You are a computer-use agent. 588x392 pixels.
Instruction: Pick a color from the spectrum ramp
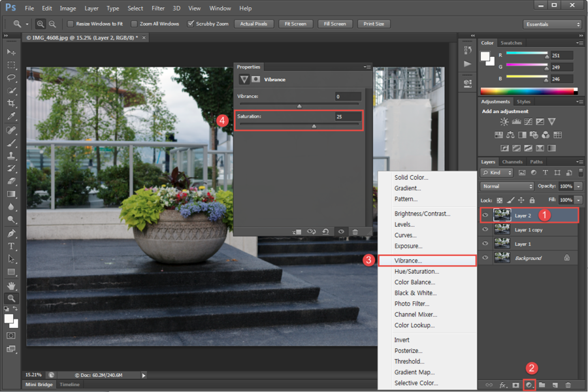[527, 91]
